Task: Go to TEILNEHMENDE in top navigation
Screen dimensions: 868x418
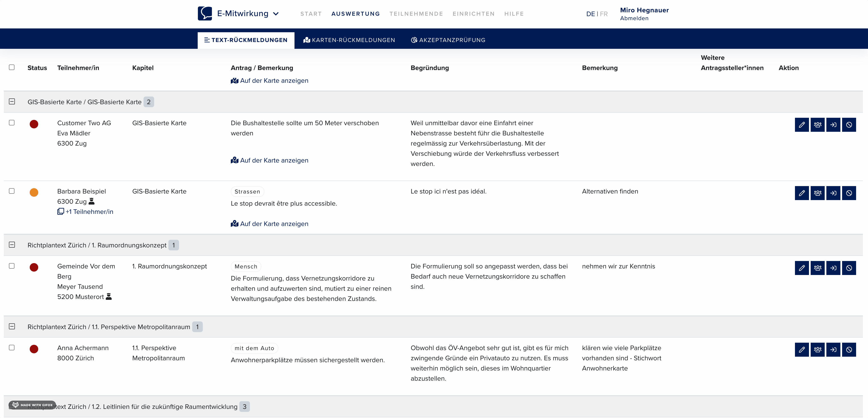Action: pyautogui.click(x=416, y=14)
